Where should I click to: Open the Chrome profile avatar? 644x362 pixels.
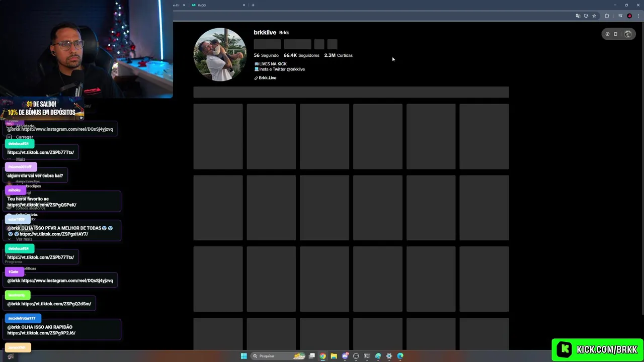click(629, 16)
